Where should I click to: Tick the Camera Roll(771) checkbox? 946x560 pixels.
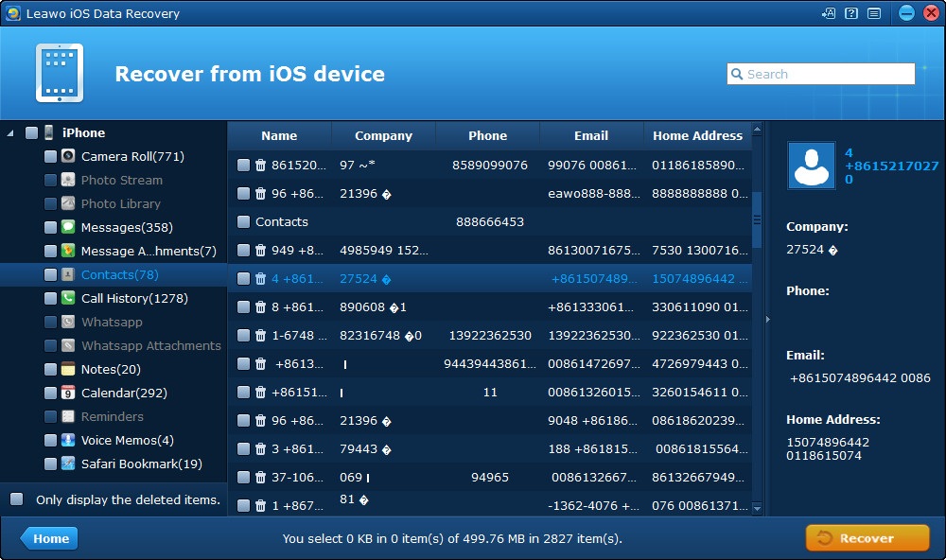pos(51,156)
